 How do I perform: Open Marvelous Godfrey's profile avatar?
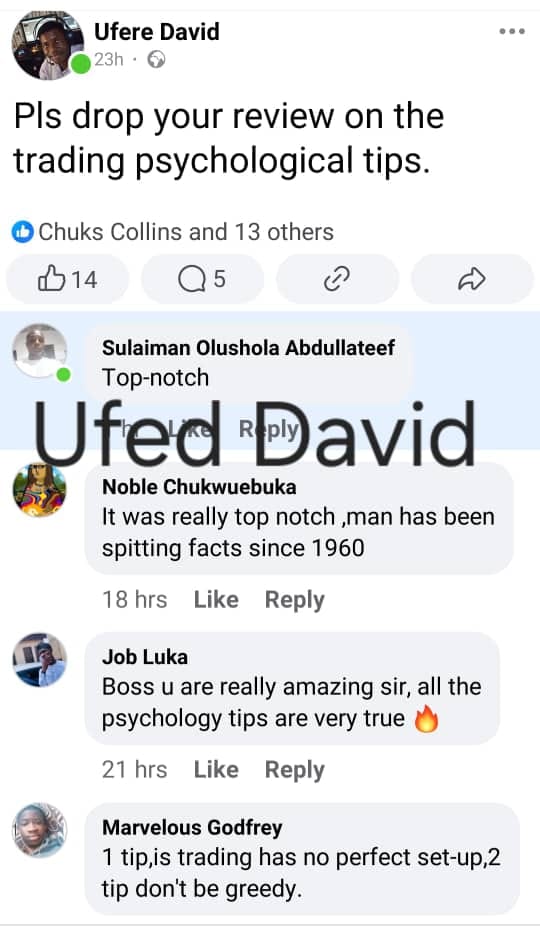(40, 830)
